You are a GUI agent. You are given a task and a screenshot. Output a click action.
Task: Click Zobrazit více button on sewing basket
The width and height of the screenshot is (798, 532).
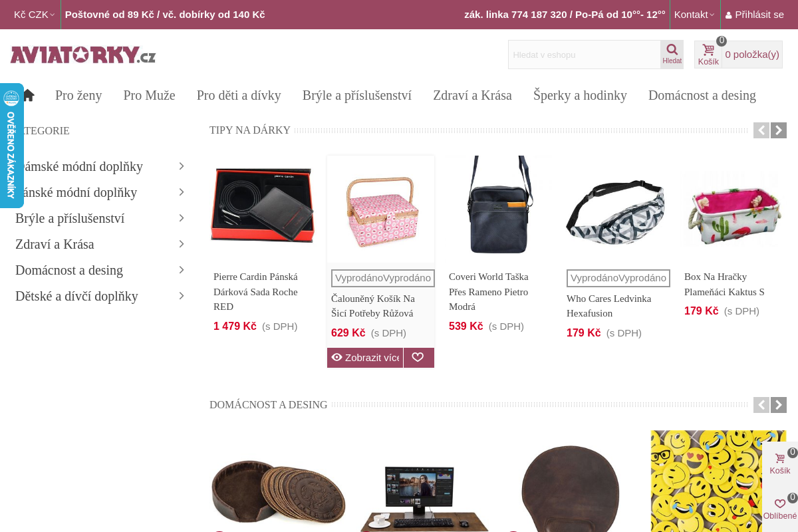pyautogui.click(x=365, y=358)
